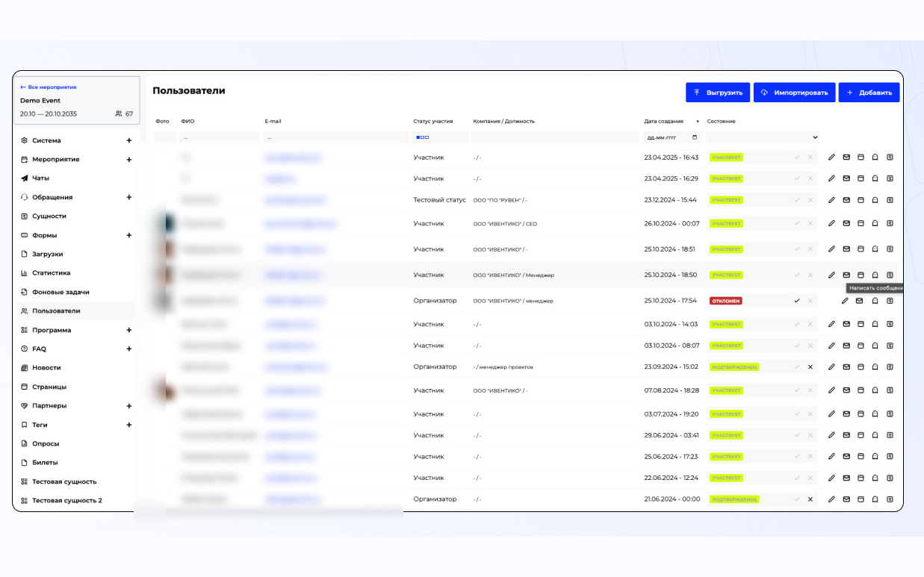Focus the ФИО filter field
The width and height of the screenshot is (924, 577).
click(219, 137)
